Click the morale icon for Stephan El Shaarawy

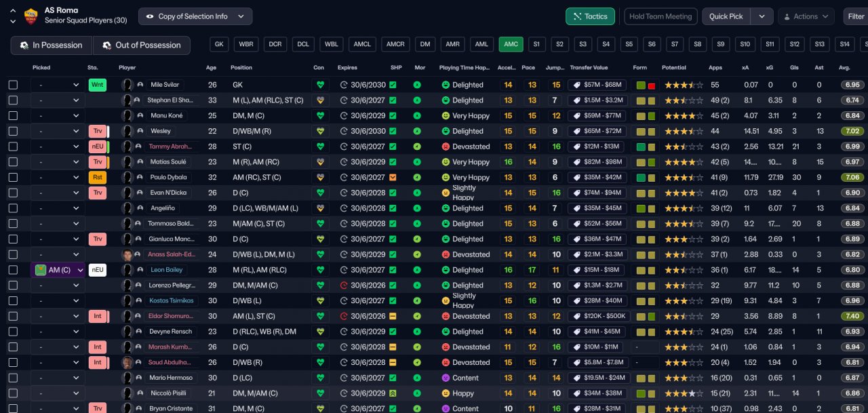417,100
